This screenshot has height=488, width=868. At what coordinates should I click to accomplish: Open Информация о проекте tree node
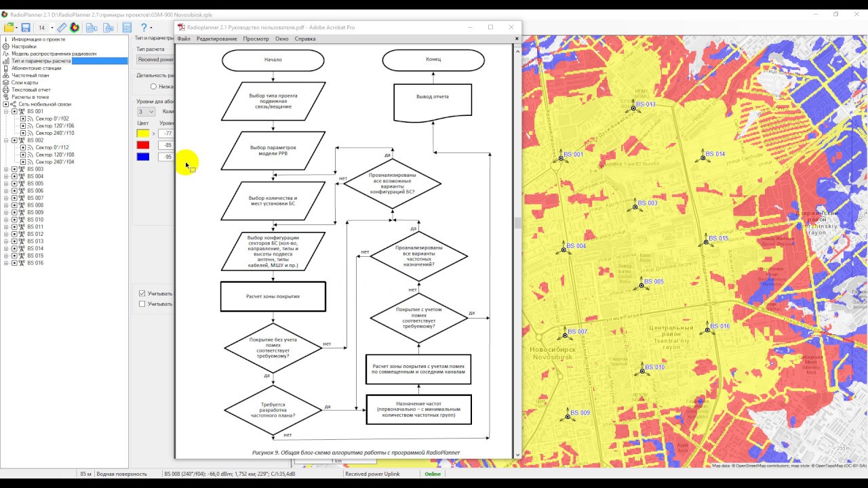[x=38, y=39]
